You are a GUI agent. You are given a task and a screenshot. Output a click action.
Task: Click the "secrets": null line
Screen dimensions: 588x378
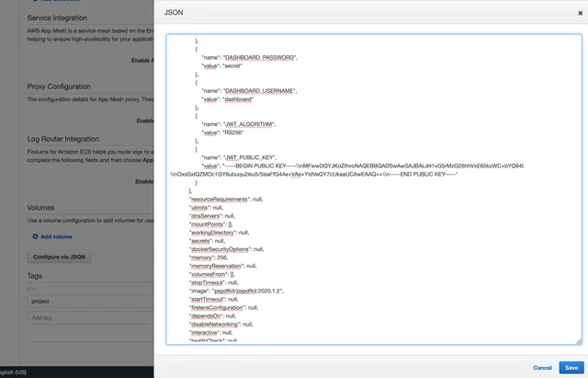[x=208, y=241]
